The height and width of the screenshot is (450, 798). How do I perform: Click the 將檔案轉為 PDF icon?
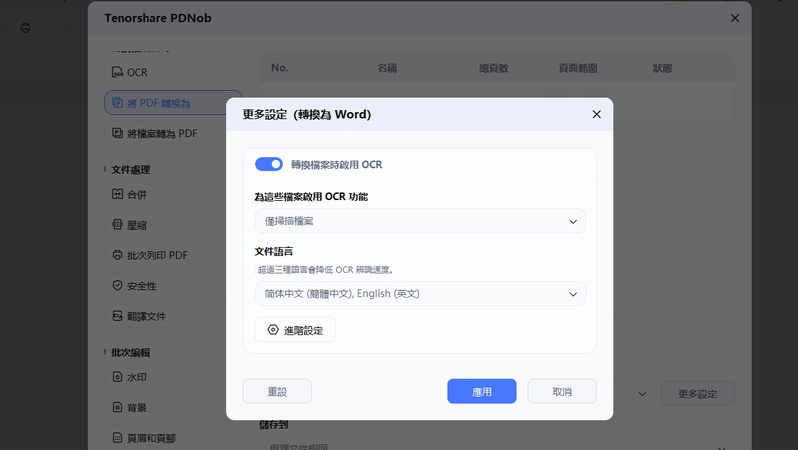(x=117, y=133)
